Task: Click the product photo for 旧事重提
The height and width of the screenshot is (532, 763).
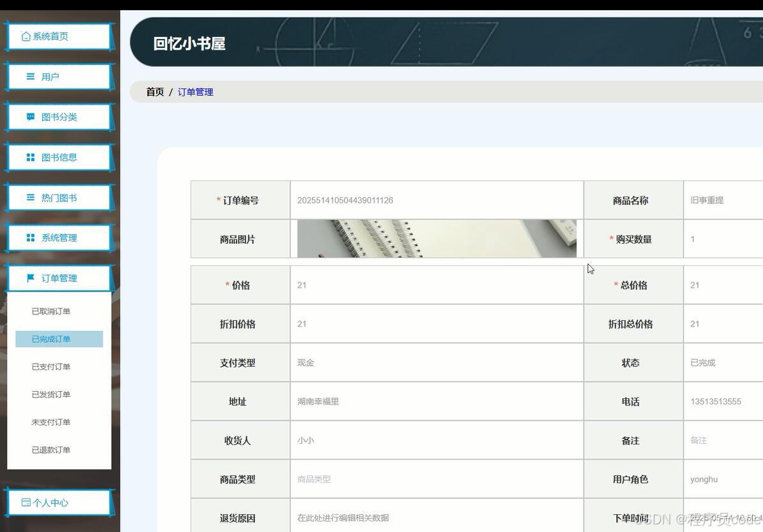Action: tap(436, 239)
